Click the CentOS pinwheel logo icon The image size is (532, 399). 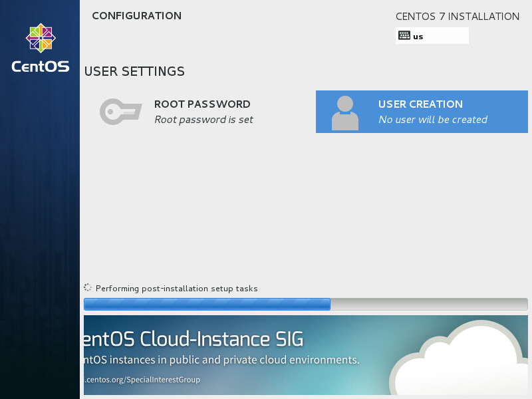tap(40, 38)
